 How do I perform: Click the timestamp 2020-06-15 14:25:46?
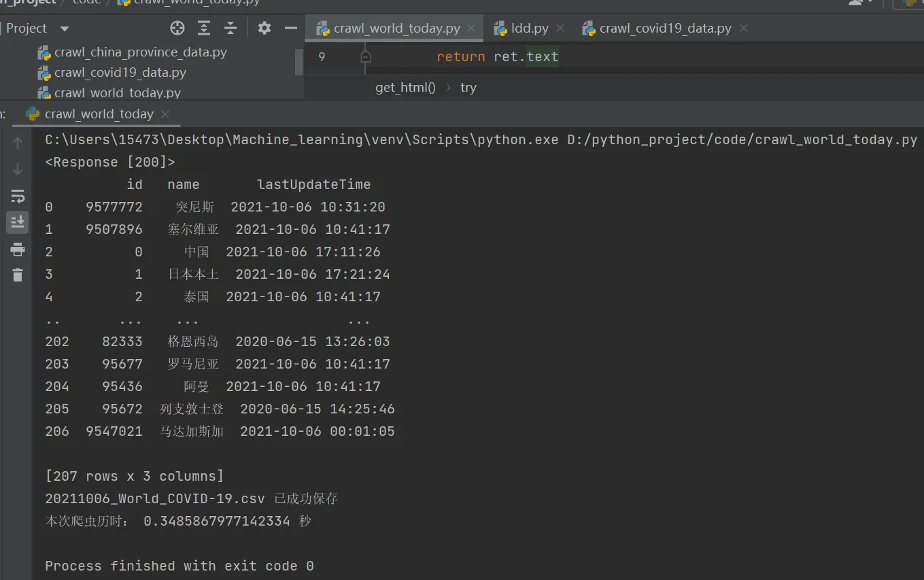tap(318, 409)
